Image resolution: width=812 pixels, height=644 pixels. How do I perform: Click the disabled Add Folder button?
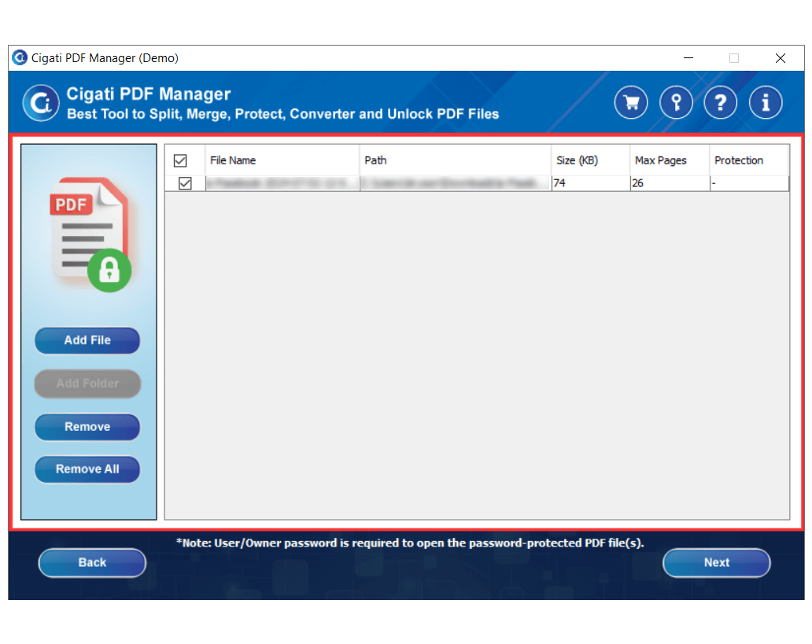87,384
